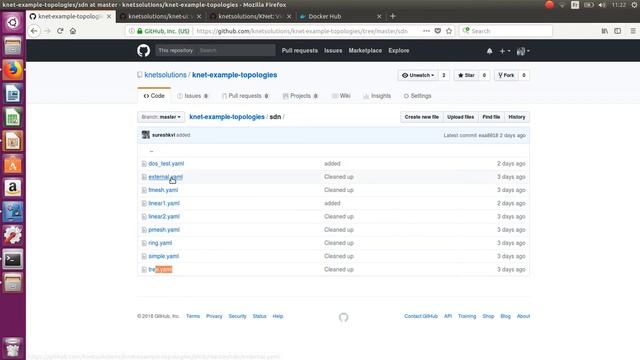Go back with the browser back arrow
This screenshot has height=360, width=640.
tap(34, 31)
